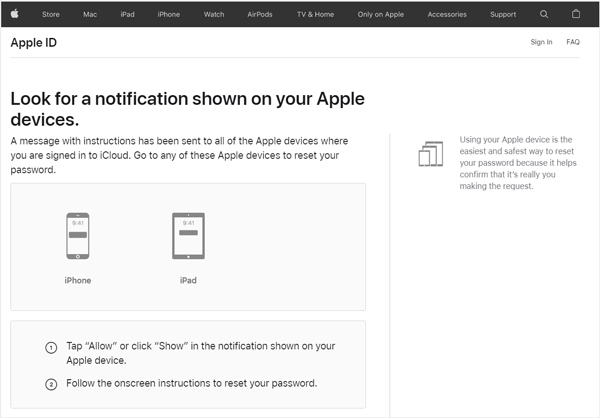Click the stacked devices icon in sidebar

[431, 154]
